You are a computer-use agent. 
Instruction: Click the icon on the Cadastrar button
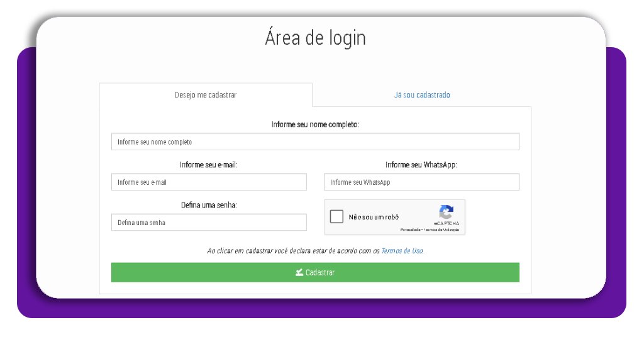click(299, 272)
